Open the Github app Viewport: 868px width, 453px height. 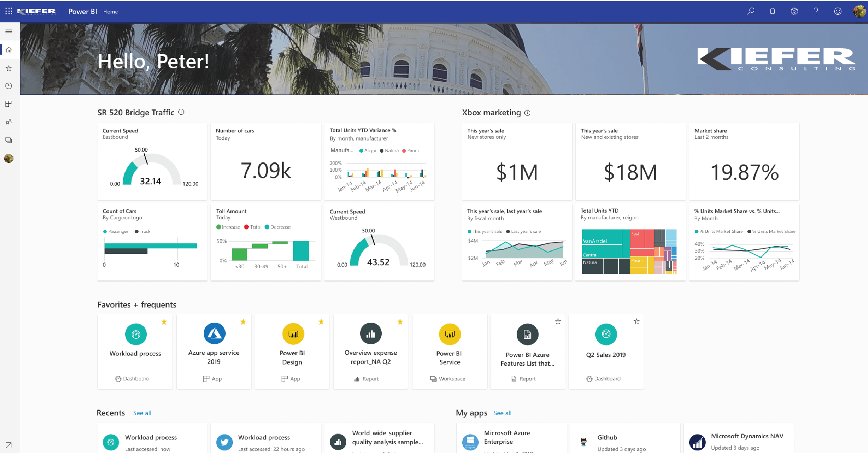click(x=625, y=439)
